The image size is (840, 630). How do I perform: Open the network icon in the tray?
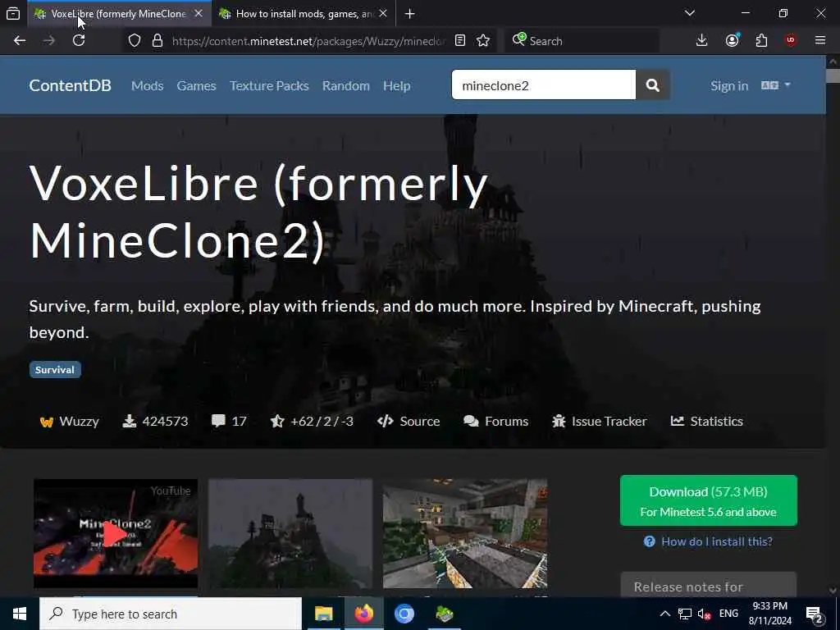685,614
